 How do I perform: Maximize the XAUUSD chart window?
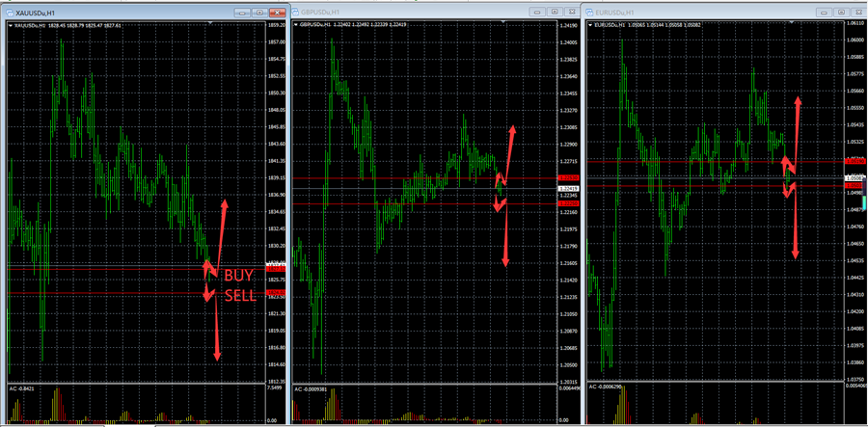(258, 13)
